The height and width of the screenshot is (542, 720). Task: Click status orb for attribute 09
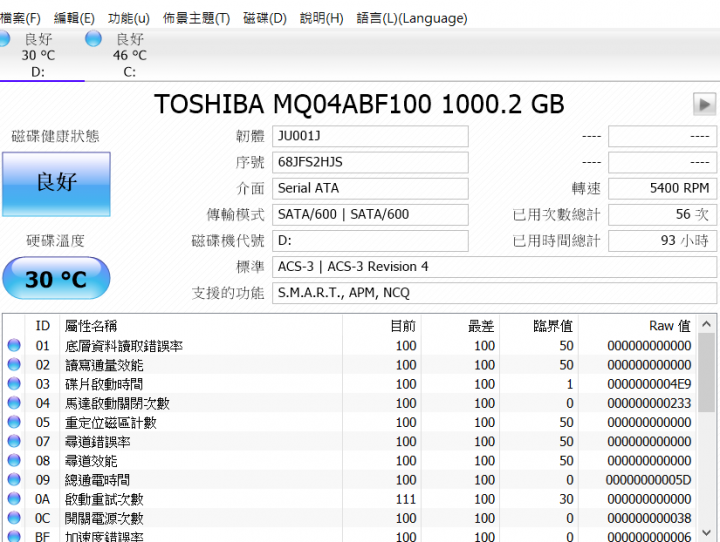(x=14, y=480)
